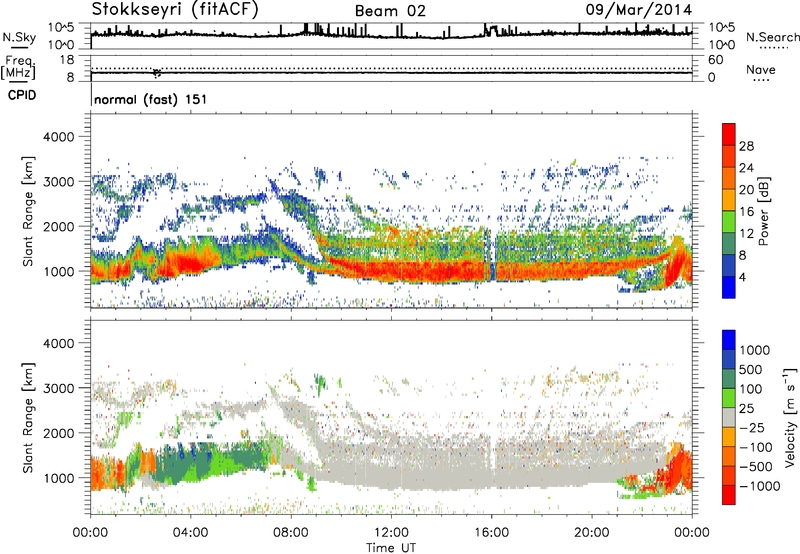Click the blue bottom of the power colorbar
This screenshot has width=800, height=554.
pyautogui.click(x=729, y=287)
